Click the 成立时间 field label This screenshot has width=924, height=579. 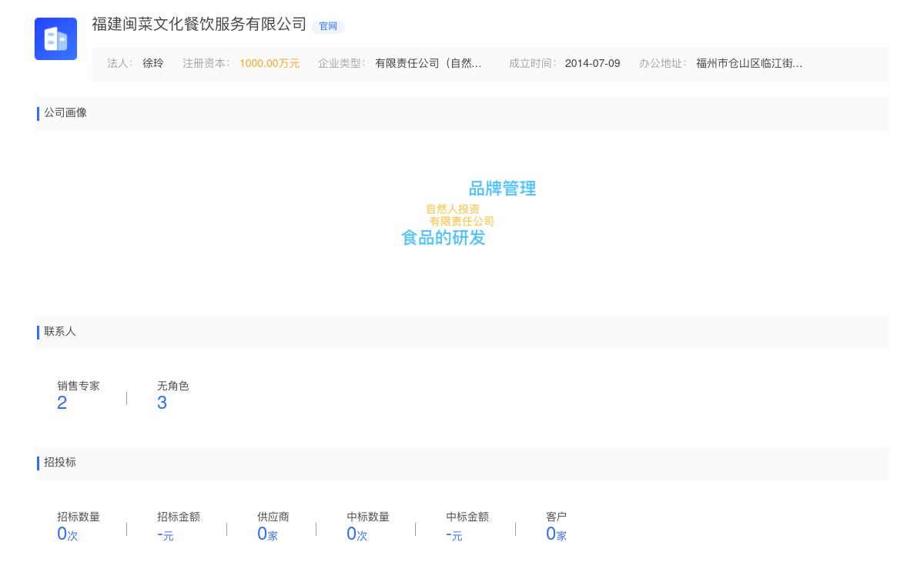(x=533, y=64)
